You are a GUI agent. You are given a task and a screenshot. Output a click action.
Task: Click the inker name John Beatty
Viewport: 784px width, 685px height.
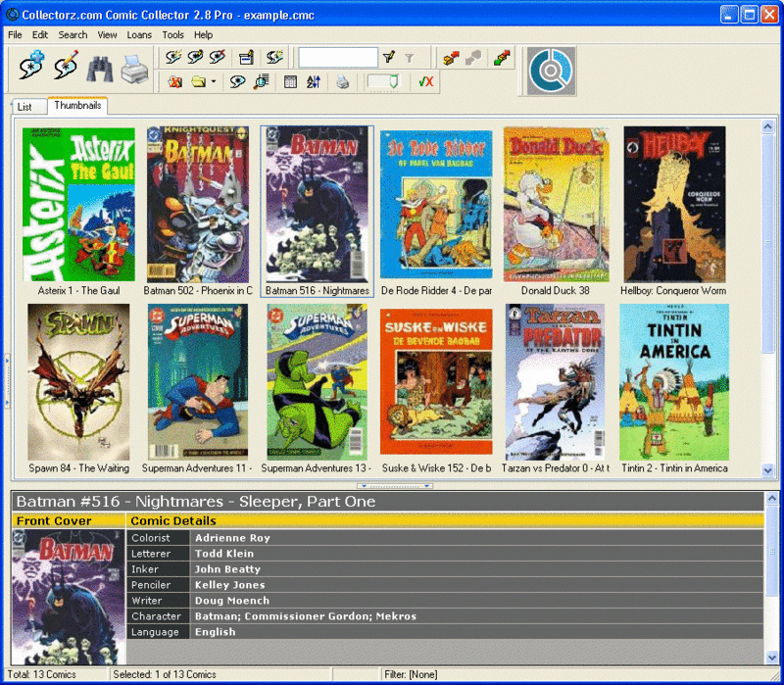(227, 569)
